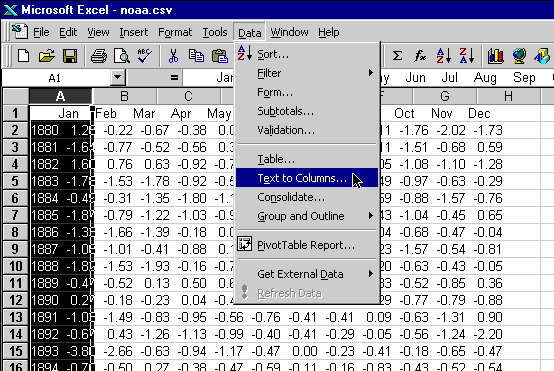Click the Select All corner button
The image size is (554, 371).
point(16,96)
